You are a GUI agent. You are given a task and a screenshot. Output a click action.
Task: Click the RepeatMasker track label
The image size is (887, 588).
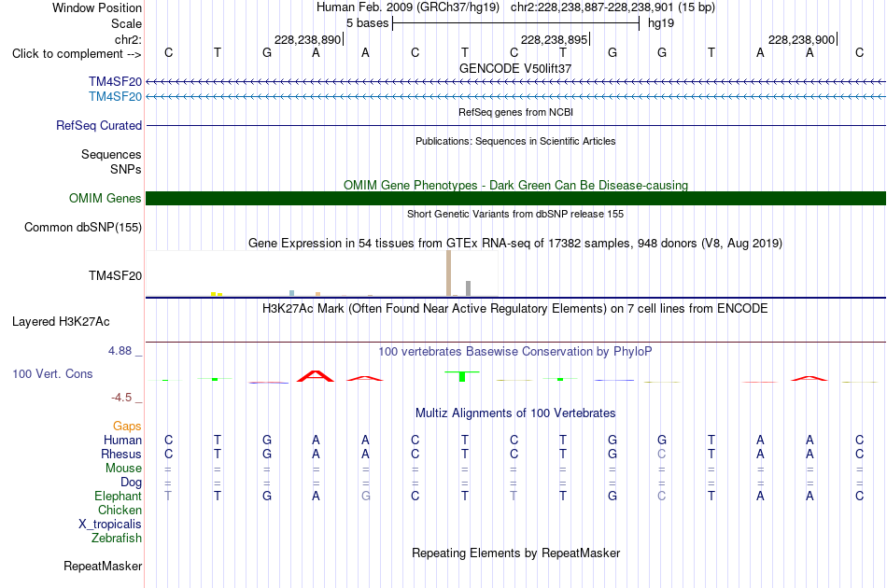[103, 566]
